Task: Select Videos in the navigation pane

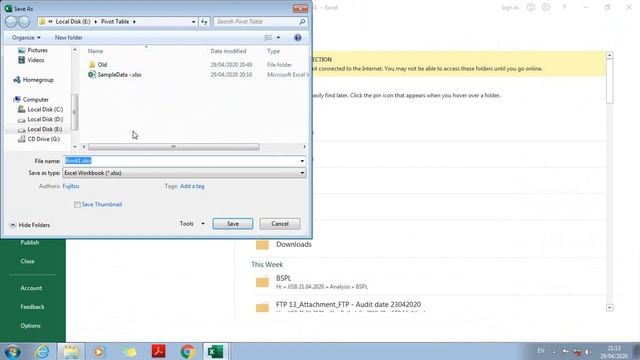Action: point(36,60)
